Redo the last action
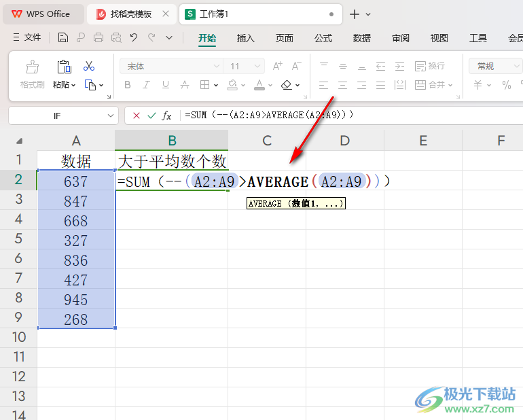523x420 pixels. [x=151, y=37]
